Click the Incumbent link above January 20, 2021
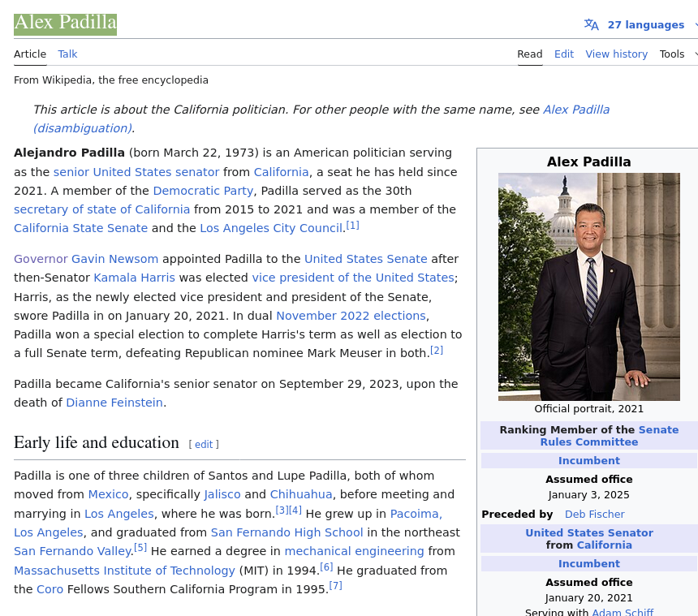The height and width of the screenshot is (616, 698). (589, 564)
